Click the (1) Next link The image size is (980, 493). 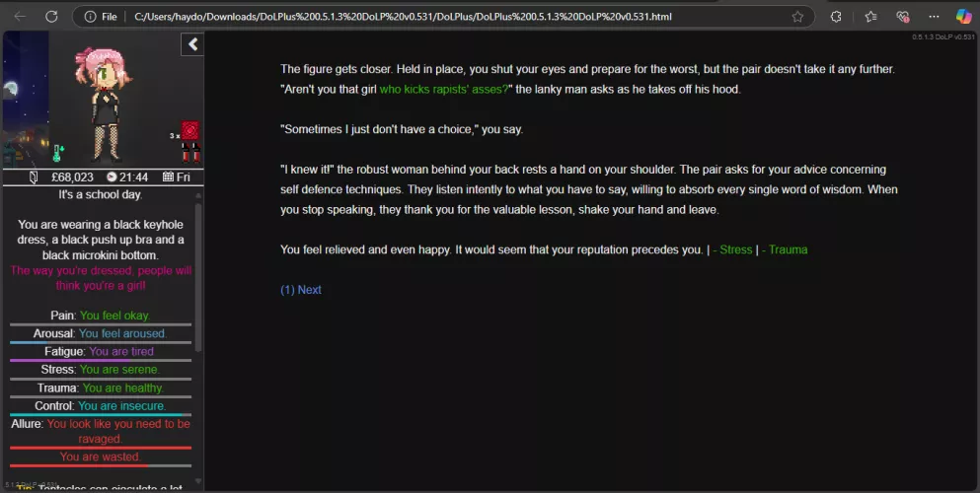[301, 290]
